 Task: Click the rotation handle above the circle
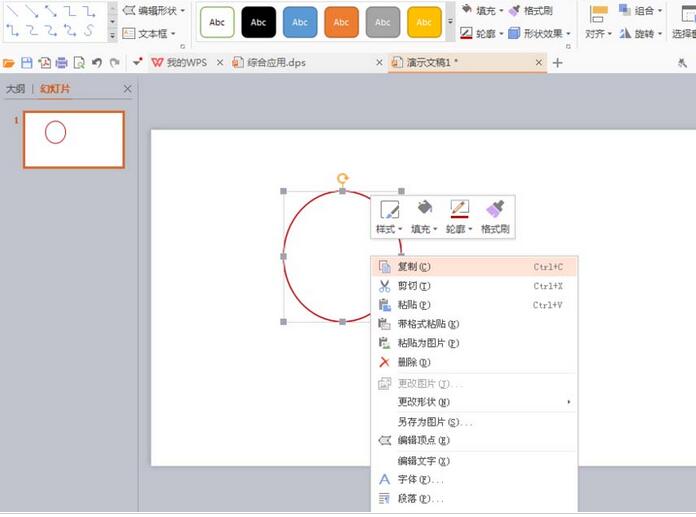coord(342,179)
